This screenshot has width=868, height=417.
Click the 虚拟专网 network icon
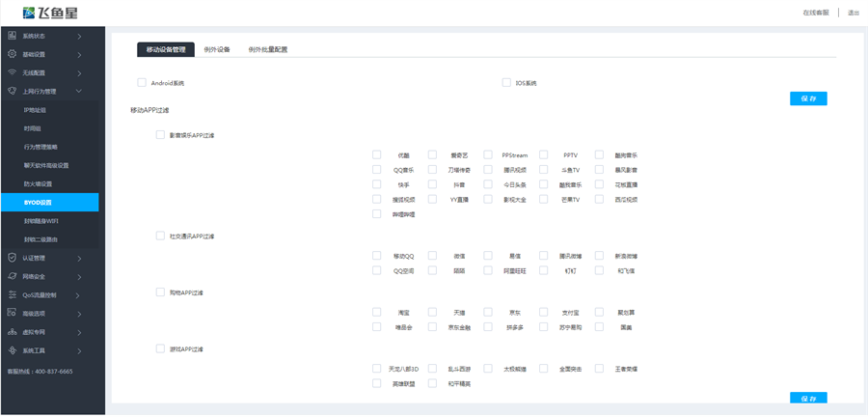(x=12, y=332)
